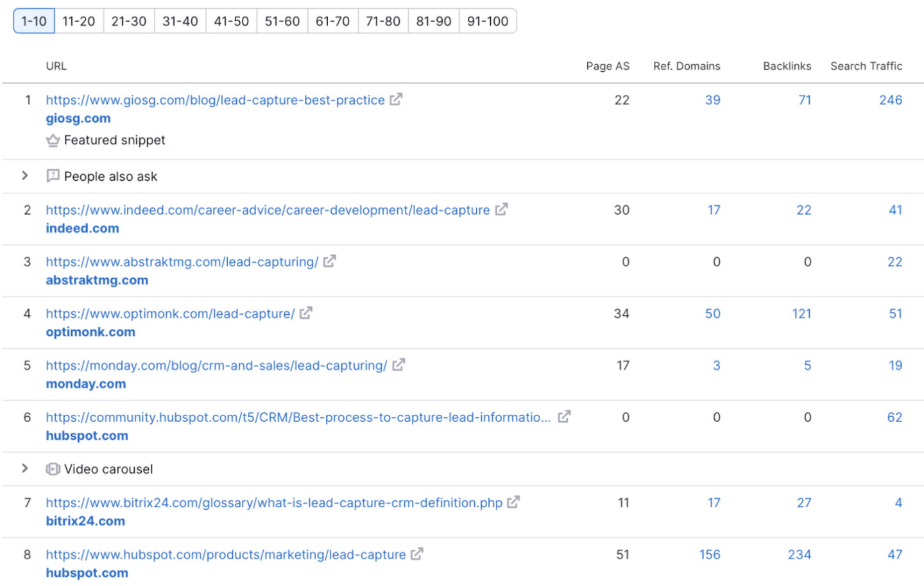Viewport: 924px width, 586px height.
Task: Click the Search Traffic column header
Action: 866,66
